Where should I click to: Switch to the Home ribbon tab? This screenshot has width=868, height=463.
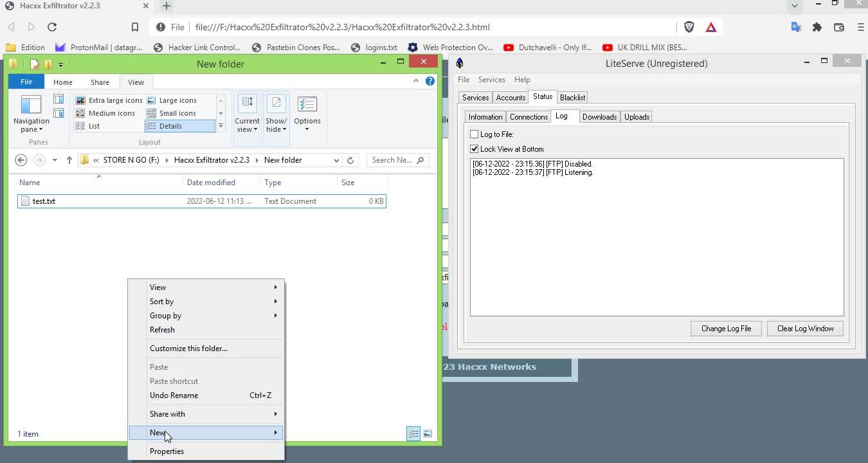point(63,82)
